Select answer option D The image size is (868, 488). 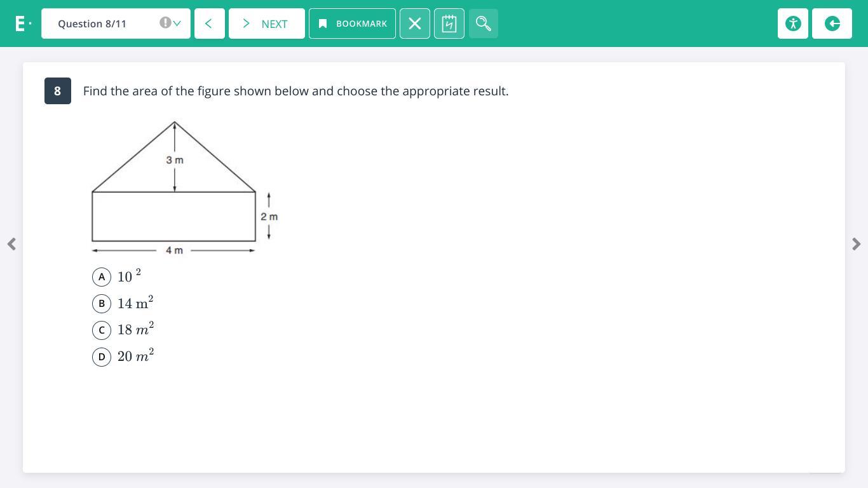(x=102, y=357)
